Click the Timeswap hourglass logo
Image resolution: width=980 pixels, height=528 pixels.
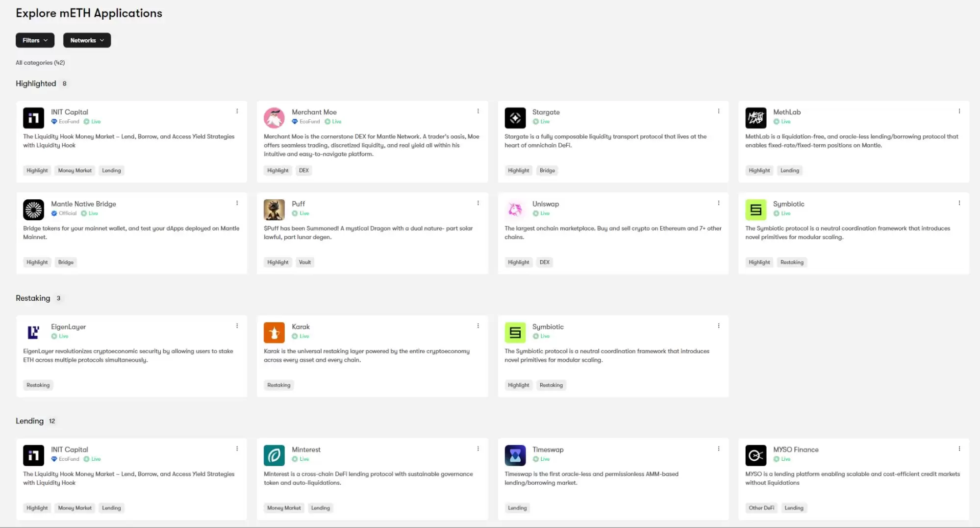(x=515, y=455)
